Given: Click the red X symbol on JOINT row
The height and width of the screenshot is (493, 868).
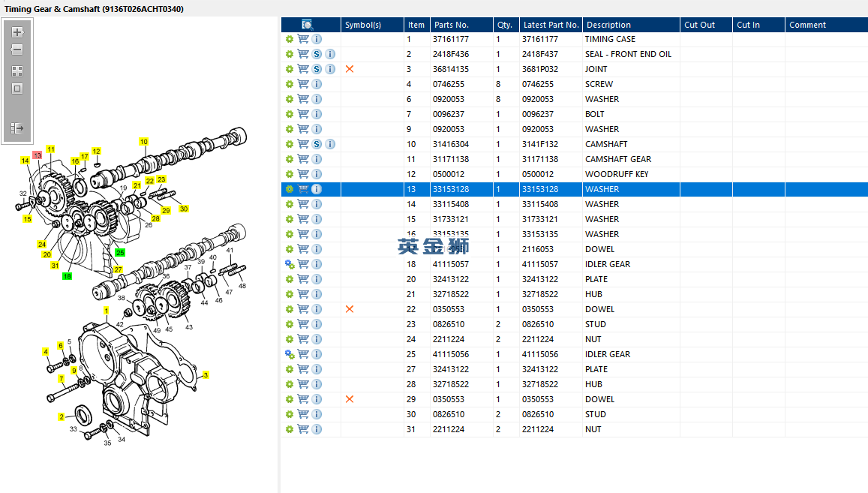Looking at the screenshot, I should click(350, 69).
